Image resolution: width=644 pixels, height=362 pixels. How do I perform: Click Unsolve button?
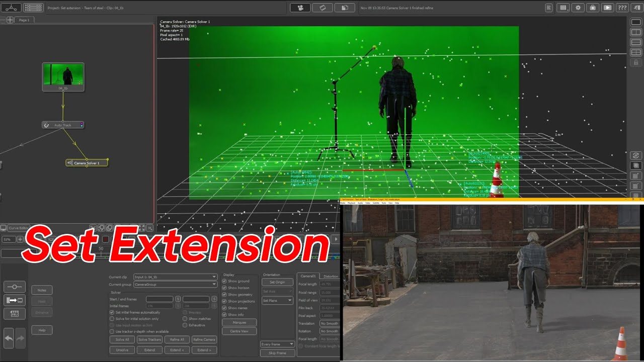(x=122, y=350)
